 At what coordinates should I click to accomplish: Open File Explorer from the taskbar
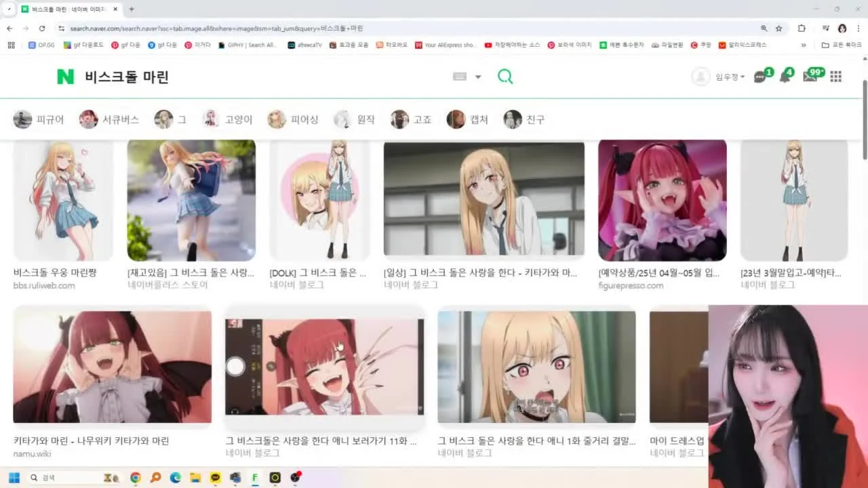(x=195, y=478)
